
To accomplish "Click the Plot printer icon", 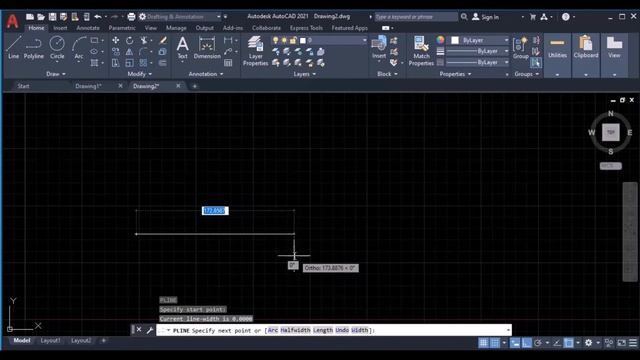I will 131,17.
